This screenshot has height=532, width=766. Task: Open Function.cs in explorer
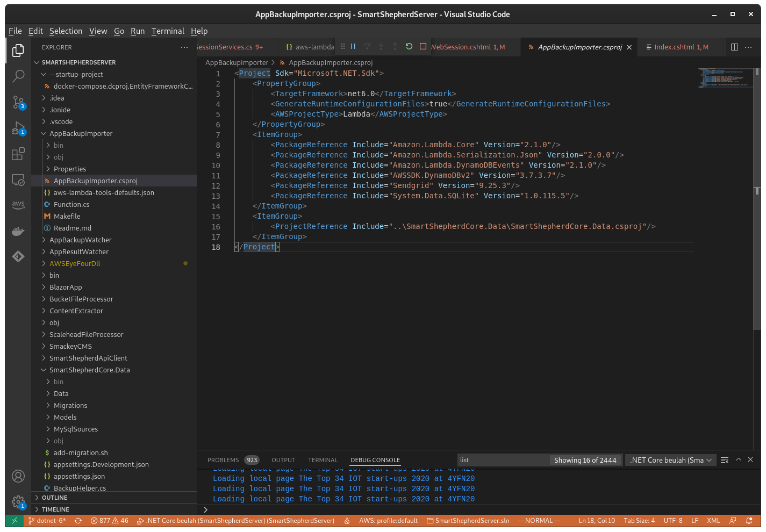click(71, 205)
